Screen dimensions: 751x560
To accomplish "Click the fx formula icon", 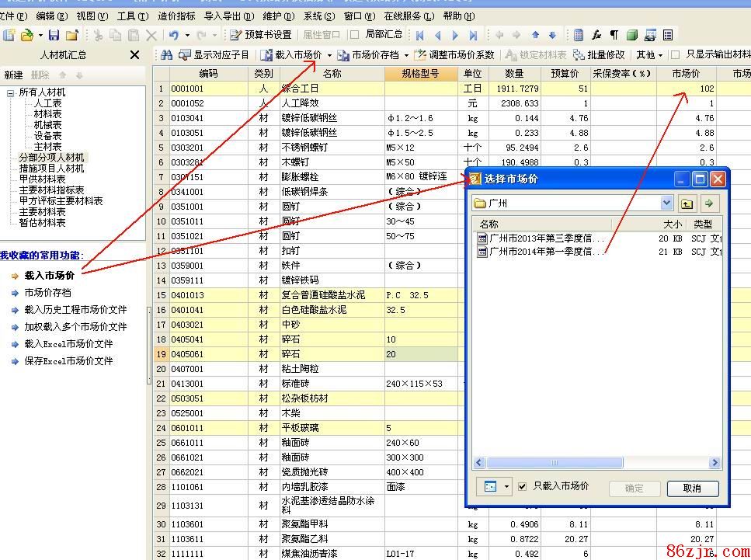I will 596,35.
